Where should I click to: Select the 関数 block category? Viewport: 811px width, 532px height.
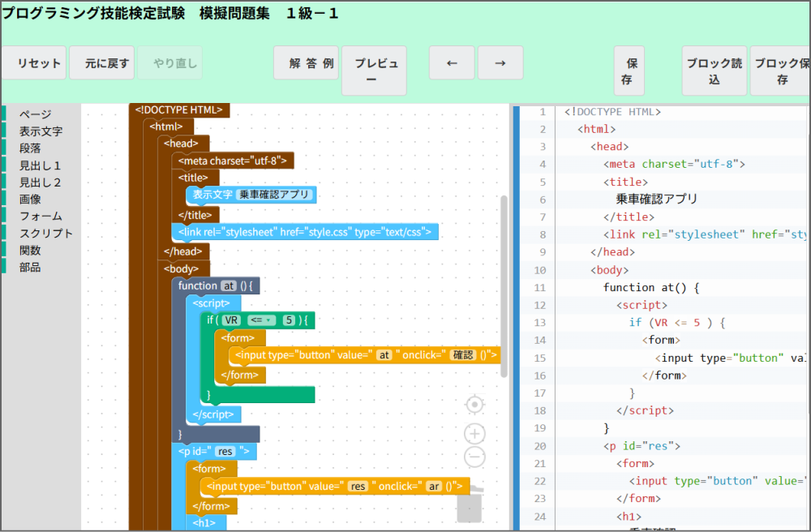[30, 251]
